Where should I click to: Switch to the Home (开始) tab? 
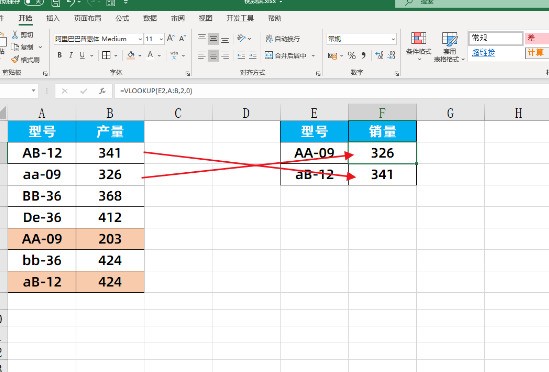coord(25,18)
